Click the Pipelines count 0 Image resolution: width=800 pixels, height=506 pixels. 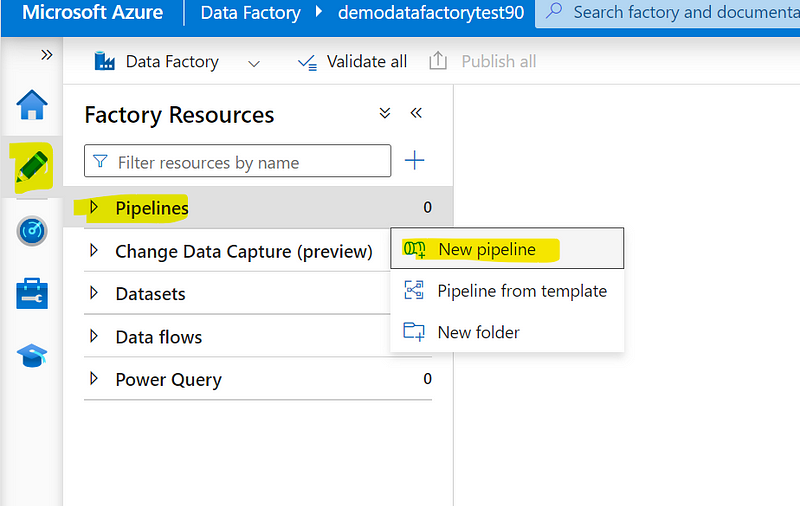pyautogui.click(x=428, y=207)
